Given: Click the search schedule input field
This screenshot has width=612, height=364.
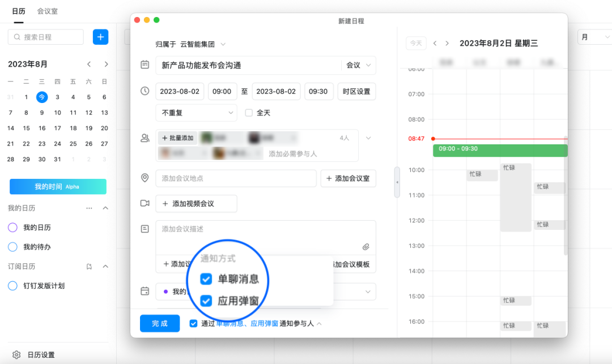Looking at the screenshot, I should (46, 37).
